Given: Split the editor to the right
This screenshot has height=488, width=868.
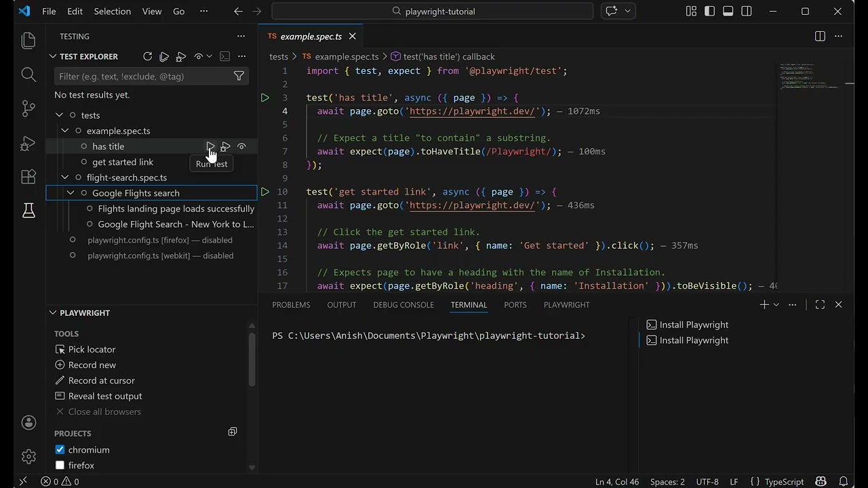Looking at the screenshot, I should point(820,37).
